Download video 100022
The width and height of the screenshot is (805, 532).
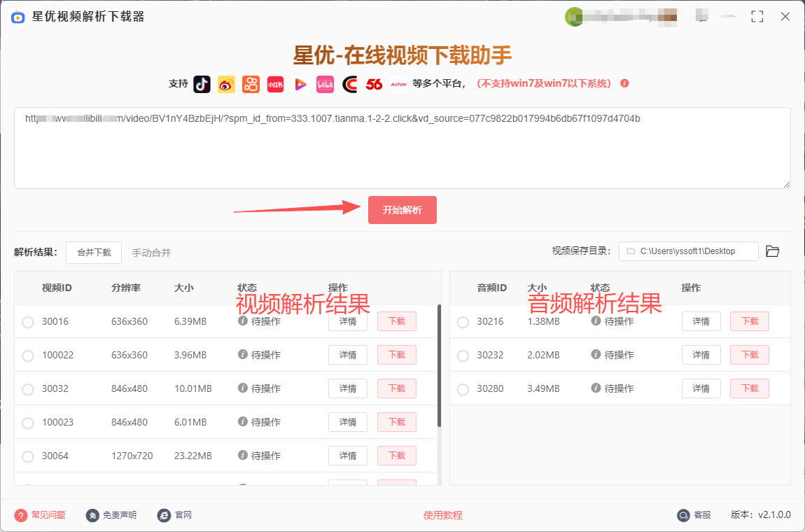[397, 355]
